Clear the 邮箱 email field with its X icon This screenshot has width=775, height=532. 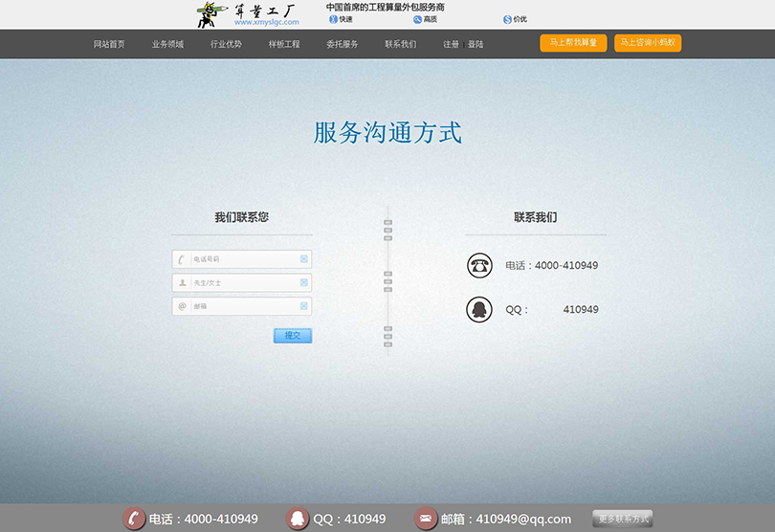coord(304,306)
